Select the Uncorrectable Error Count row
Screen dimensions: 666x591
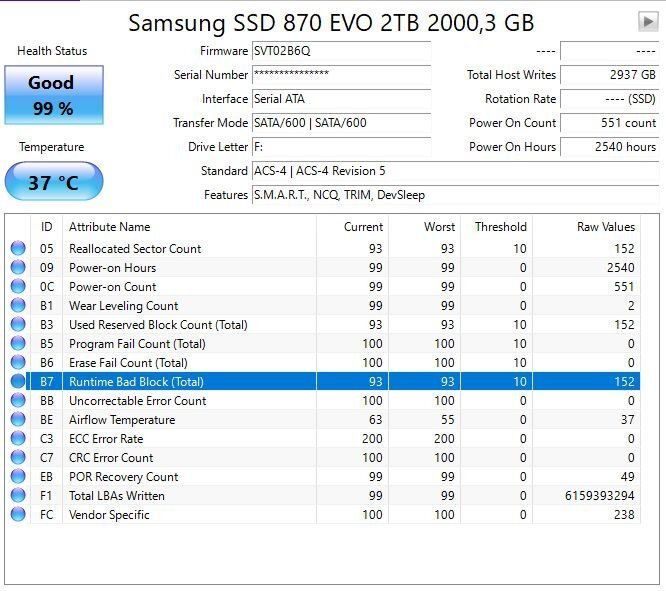[322, 400]
